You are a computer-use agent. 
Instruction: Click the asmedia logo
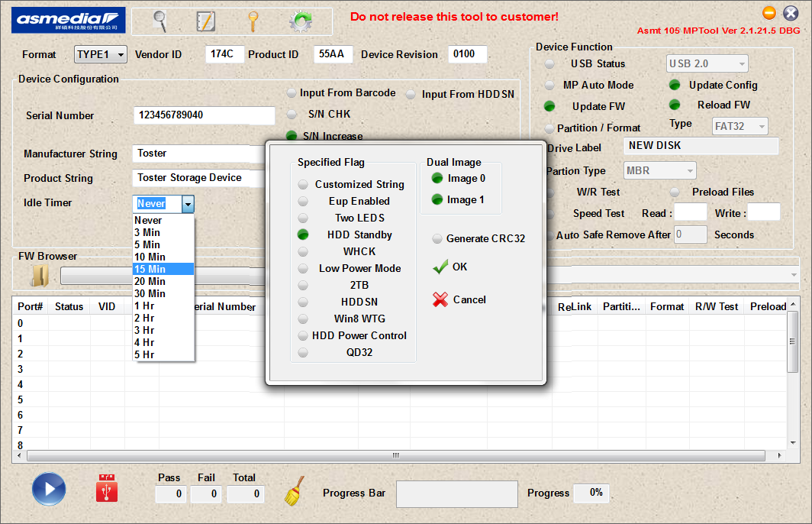69,20
